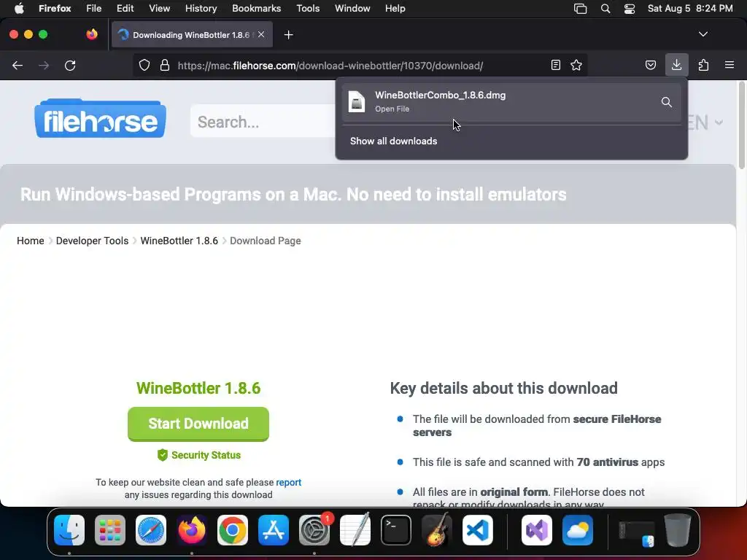Image resolution: width=747 pixels, height=560 pixels.
Task: Close the Downloading WineBottler tab
Action: (x=261, y=34)
